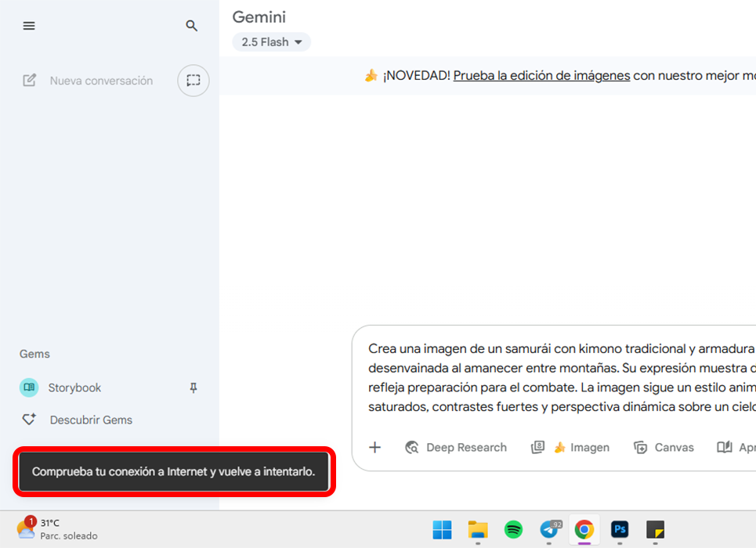
Task: Unpin the Storybook Gem
Action: [193, 388]
